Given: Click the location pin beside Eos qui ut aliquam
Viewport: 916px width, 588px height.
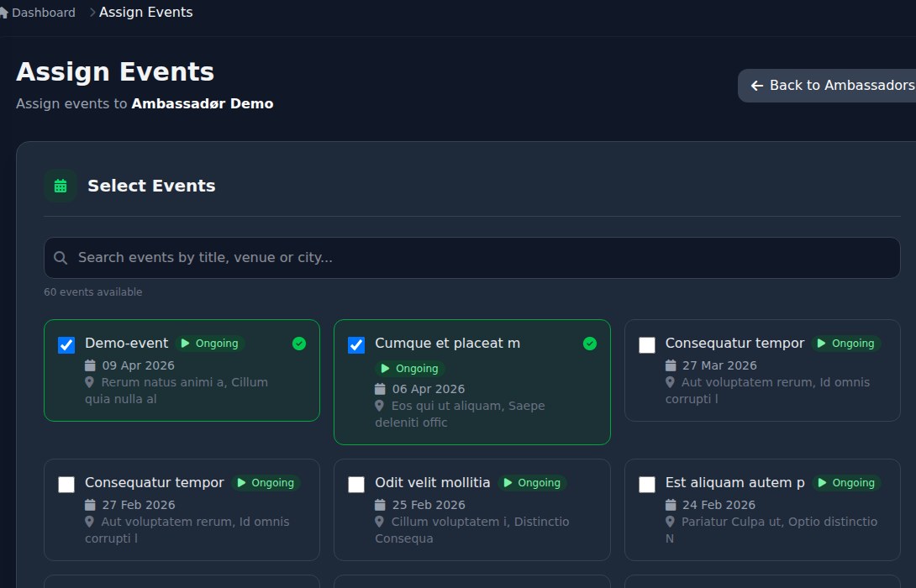Looking at the screenshot, I should pos(379,406).
